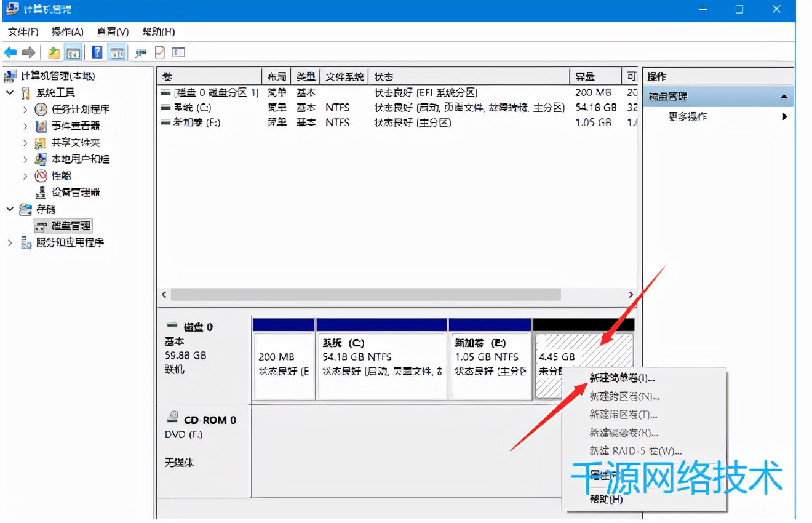812x523 pixels.
Task: Click the right arrow of the horizontal scrollbar
Action: coord(631,295)
